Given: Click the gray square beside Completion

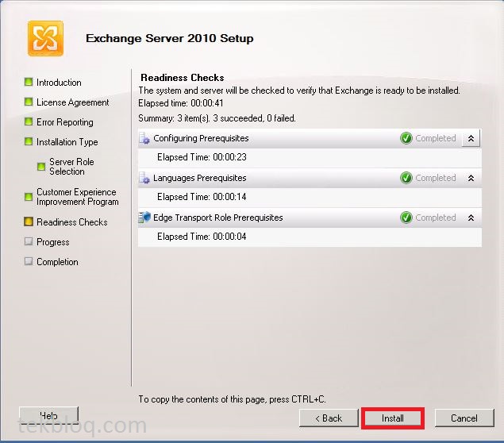Looking at the screenshot, I should click(x=29, y=261).
